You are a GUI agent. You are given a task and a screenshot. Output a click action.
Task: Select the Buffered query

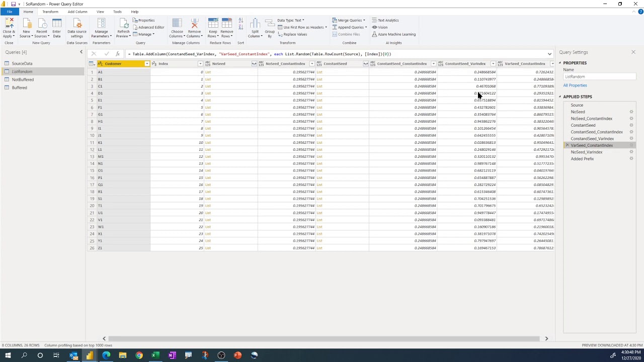click(19, 87)
